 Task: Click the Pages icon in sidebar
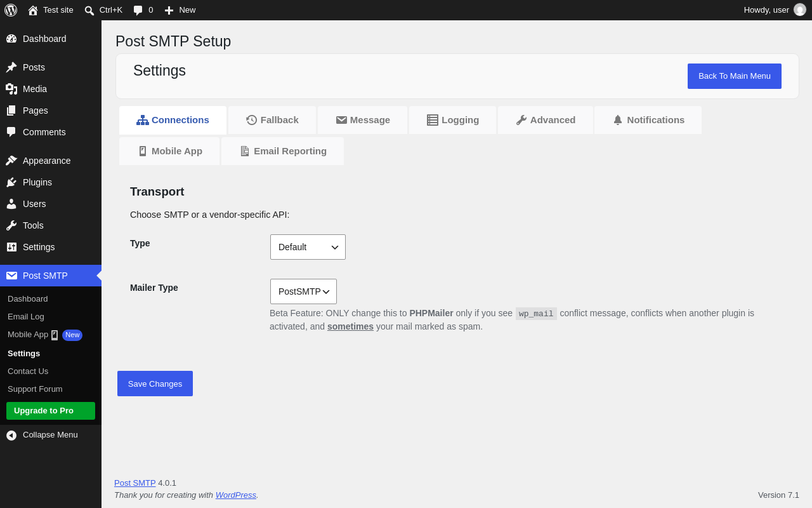[11, 110]
